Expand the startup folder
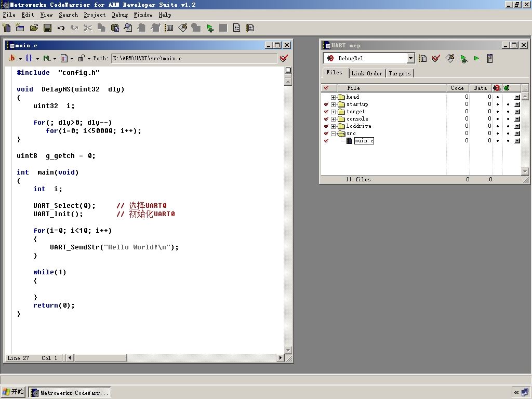 pyautogui.click(x=333, y=104)
